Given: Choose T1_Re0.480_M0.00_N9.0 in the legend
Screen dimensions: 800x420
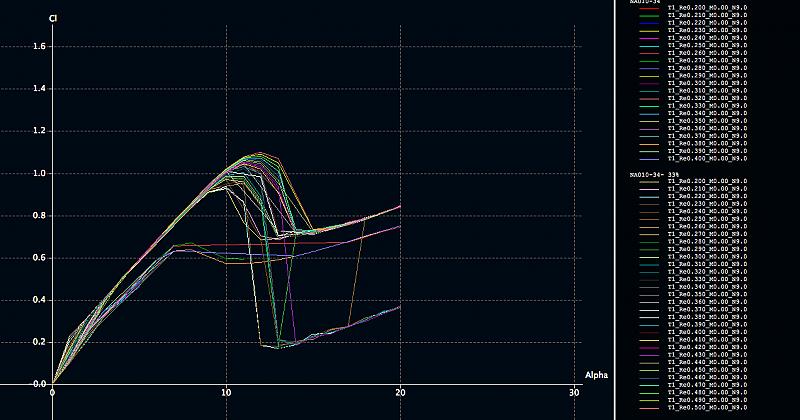Looking at the screenshot, I should (x=707, y=393).
